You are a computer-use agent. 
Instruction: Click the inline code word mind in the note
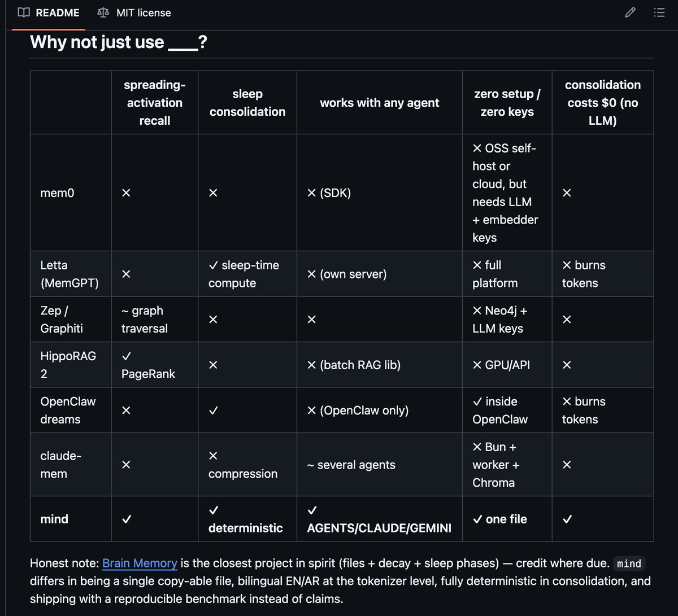tap(629, 563)
